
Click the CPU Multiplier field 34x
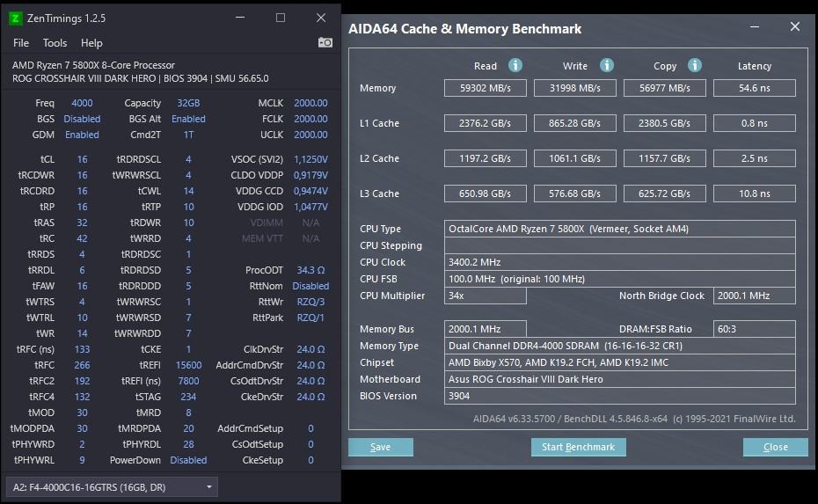pyautogui.click(x=486, y=296)
